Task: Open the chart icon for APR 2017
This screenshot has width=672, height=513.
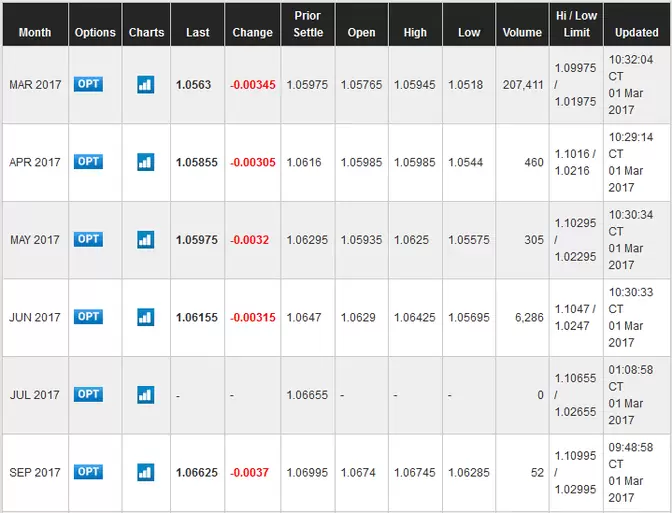Action: (146, 162)
